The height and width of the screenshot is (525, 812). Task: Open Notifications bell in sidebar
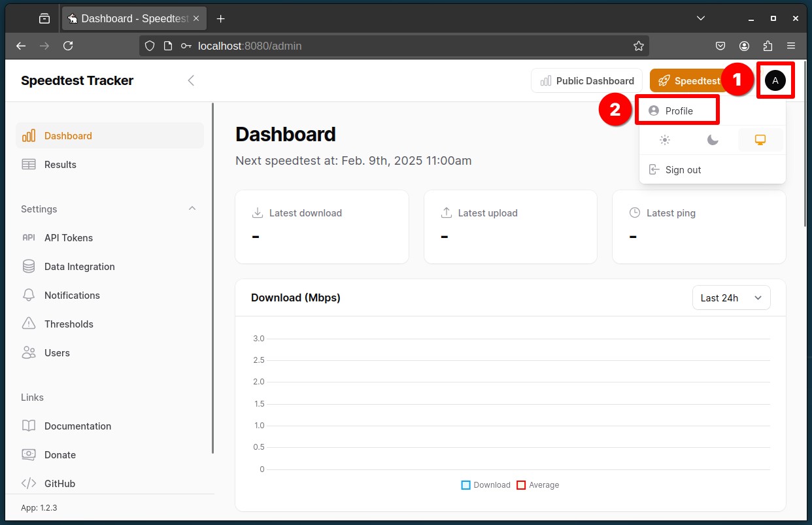click(29, 296)
